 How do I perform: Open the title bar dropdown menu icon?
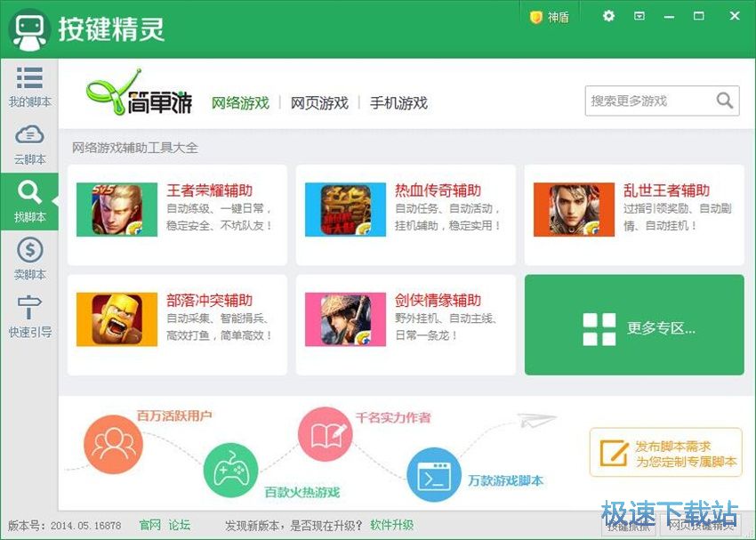[639, 16]
